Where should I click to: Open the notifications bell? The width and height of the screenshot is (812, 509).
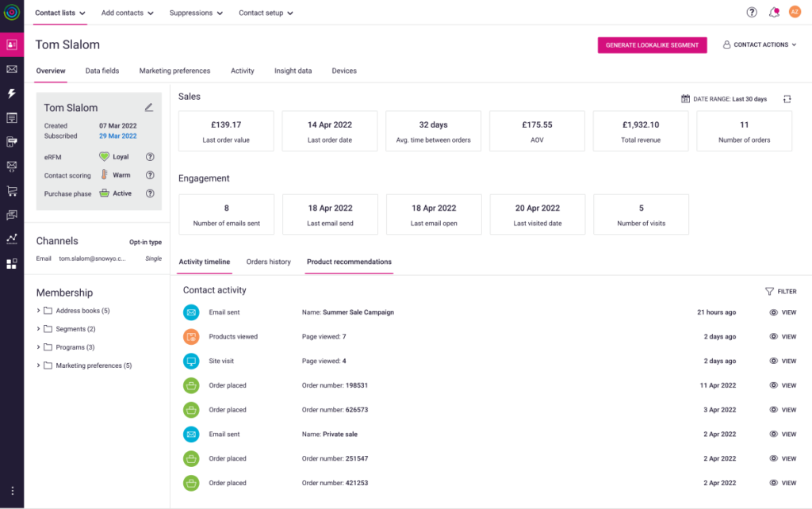772,12
